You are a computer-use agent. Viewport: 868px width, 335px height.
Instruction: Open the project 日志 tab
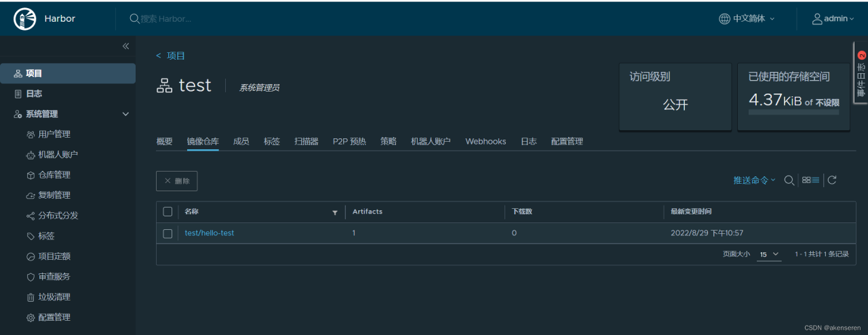[x=528, y=141]
